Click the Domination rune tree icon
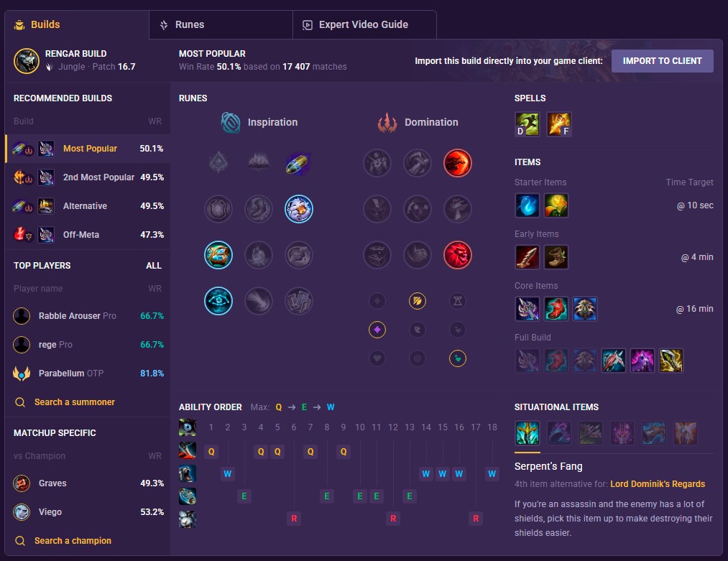The height and width of the screenshot is (561, 728). click(387, 123)
